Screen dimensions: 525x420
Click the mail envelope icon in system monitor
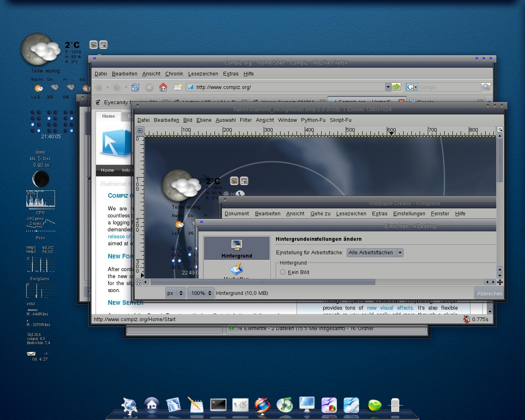tap(31, 354)
